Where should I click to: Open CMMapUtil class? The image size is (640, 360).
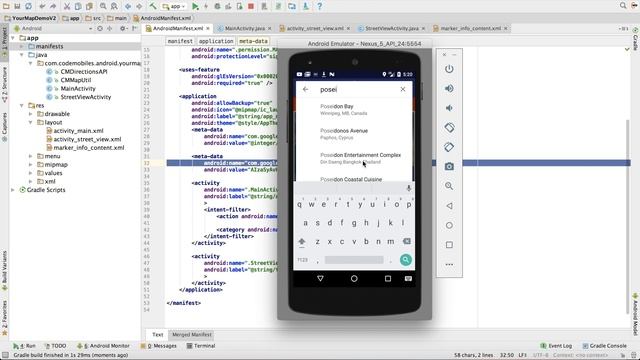(76, 80)
